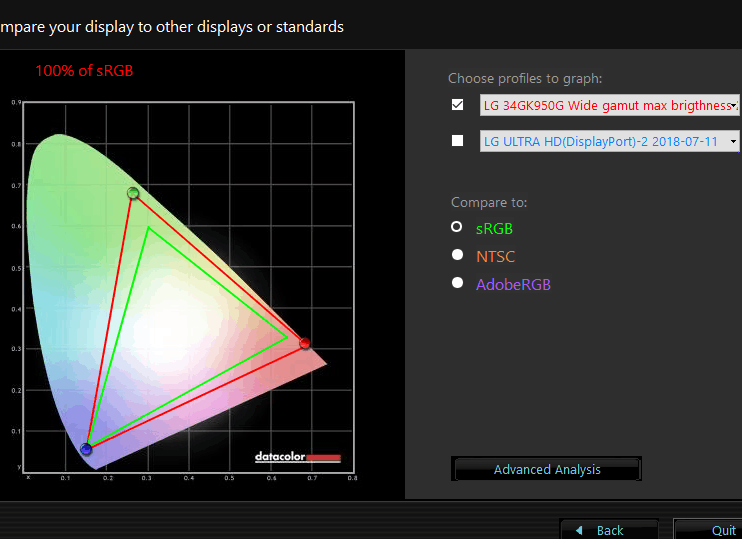Uncheck the LG 34GK950G profile checkbox
742x539 pixels.
[x=457, y=105]
